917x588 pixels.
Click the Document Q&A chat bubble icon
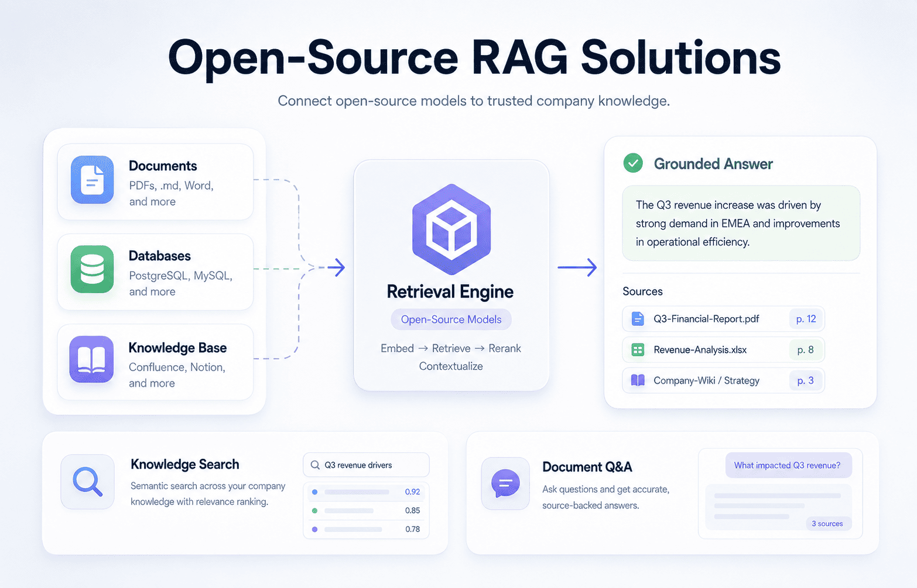coord(506,484)
